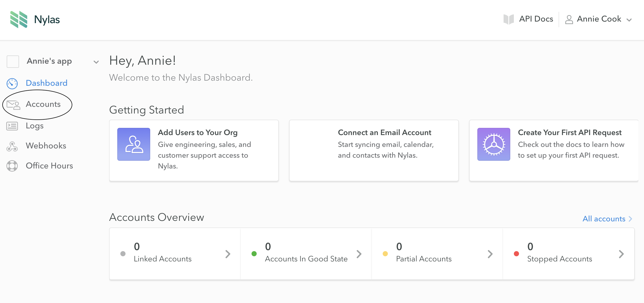Expand Stopped Accounts with its chevron
This screenshot has width=644, height=303.
tap(621, 254)
